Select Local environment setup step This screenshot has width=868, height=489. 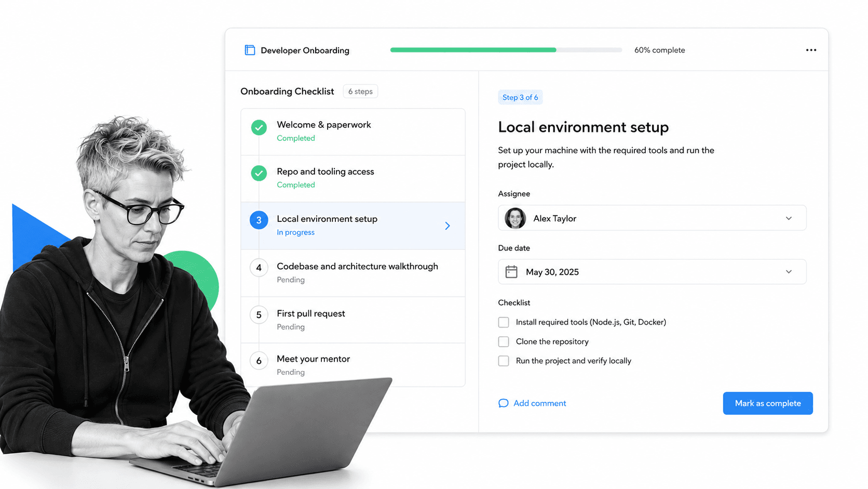[353, 226]
